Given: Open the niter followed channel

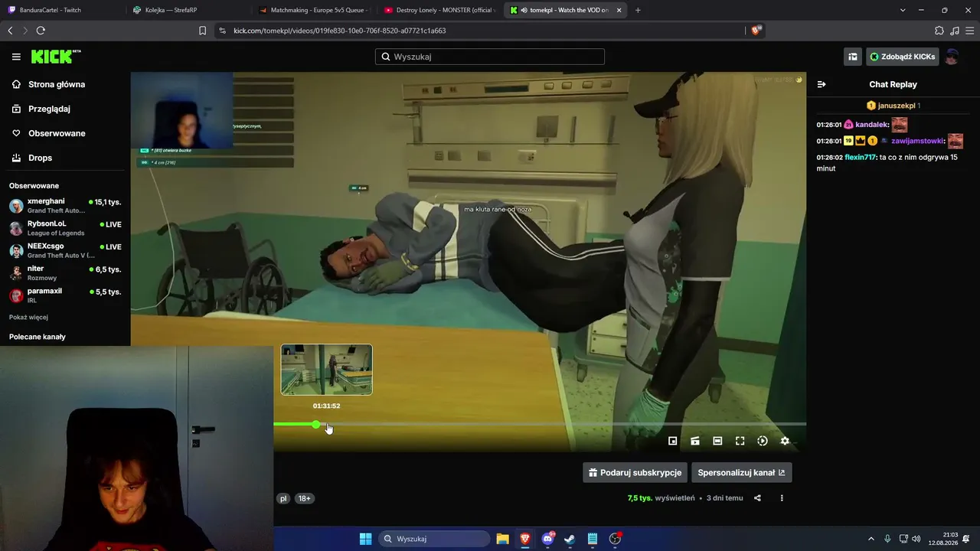Looking at the screenshot, I should point(65,273).
